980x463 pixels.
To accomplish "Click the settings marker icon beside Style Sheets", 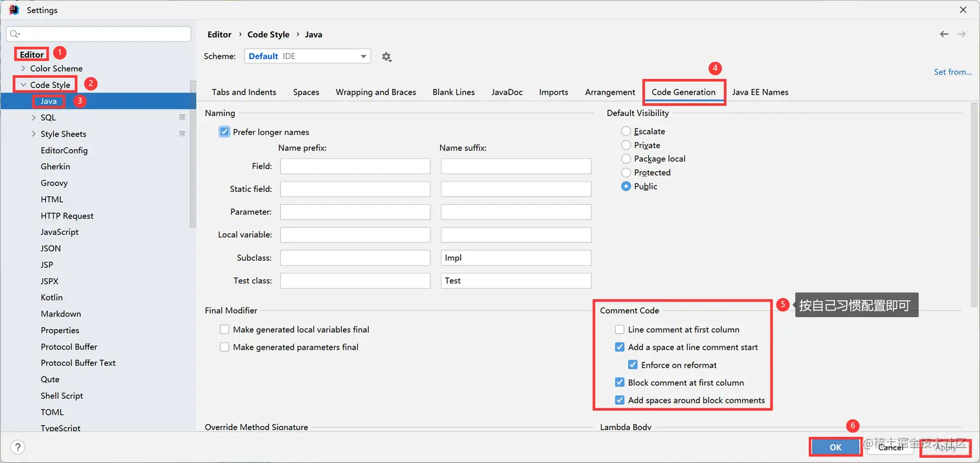I will coord(182,134).
